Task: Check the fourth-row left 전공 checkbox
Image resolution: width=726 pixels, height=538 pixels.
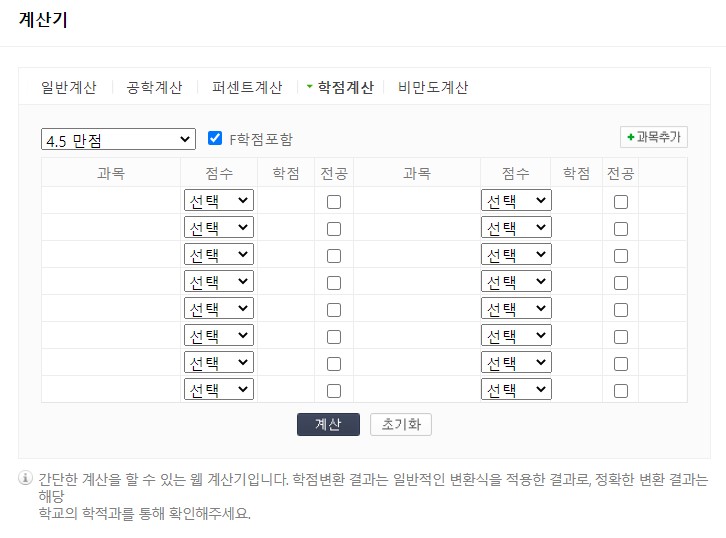Action: coord(334,283)
